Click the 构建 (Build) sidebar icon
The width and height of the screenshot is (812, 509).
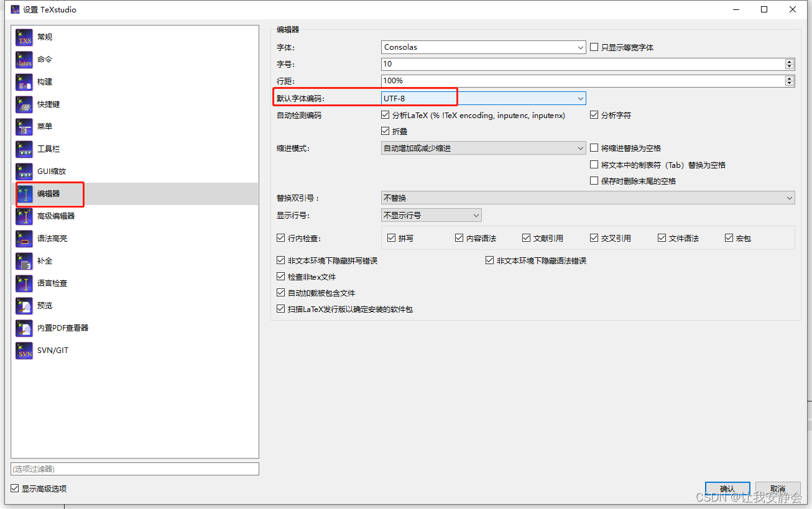(x=24, y=82)
